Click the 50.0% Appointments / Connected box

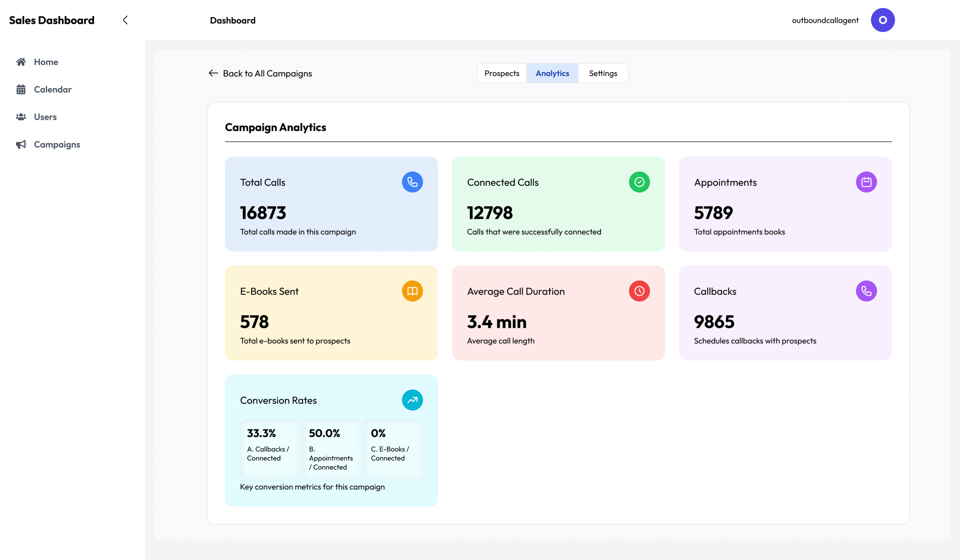coord(331,448)
